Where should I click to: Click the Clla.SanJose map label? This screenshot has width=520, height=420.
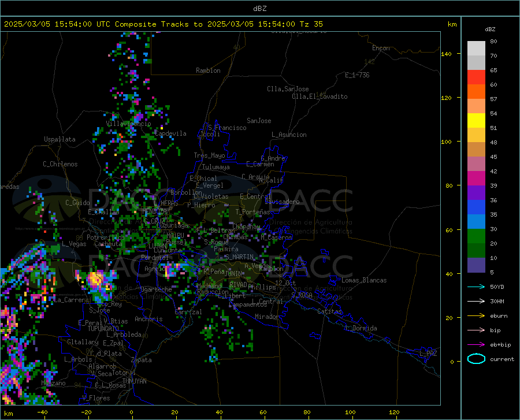(288, 89)
